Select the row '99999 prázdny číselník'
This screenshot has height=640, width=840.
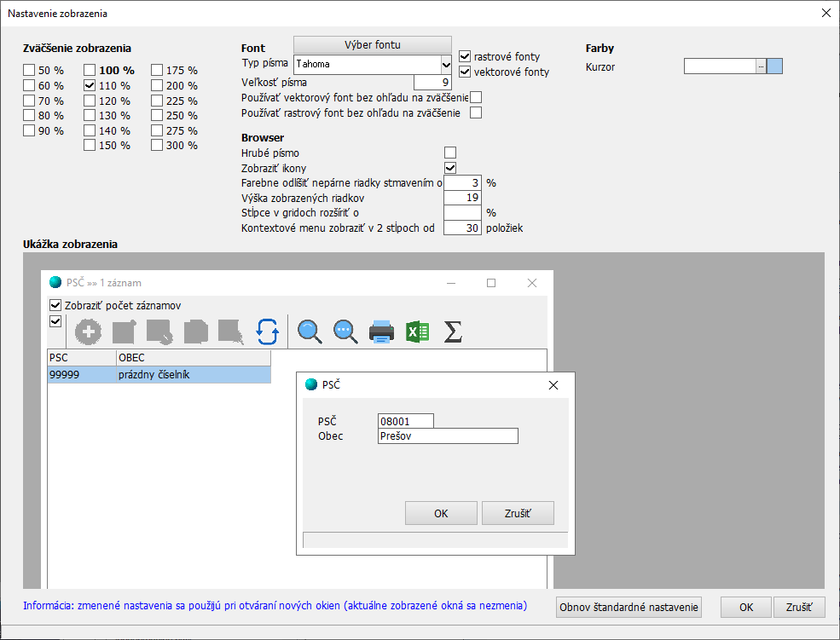159,375
